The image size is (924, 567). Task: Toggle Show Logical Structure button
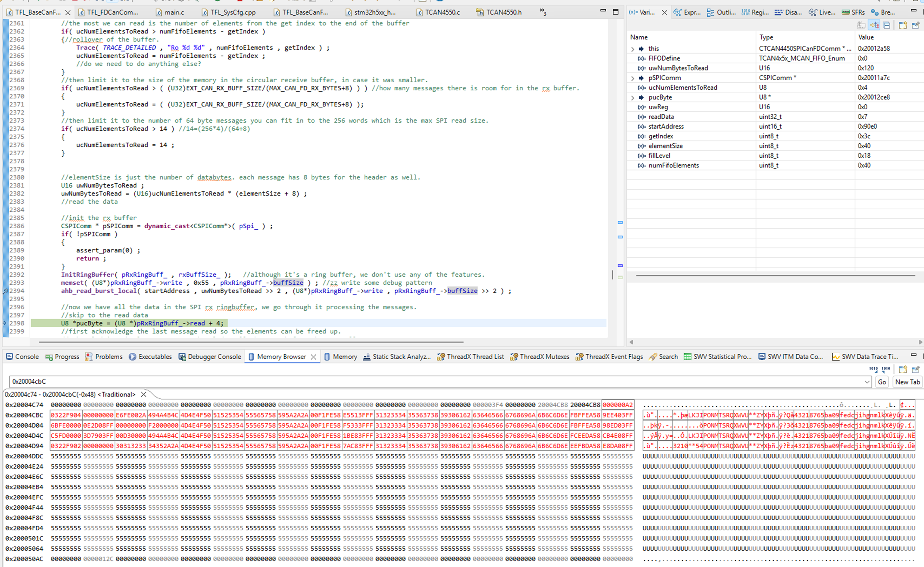coord(874,25)
